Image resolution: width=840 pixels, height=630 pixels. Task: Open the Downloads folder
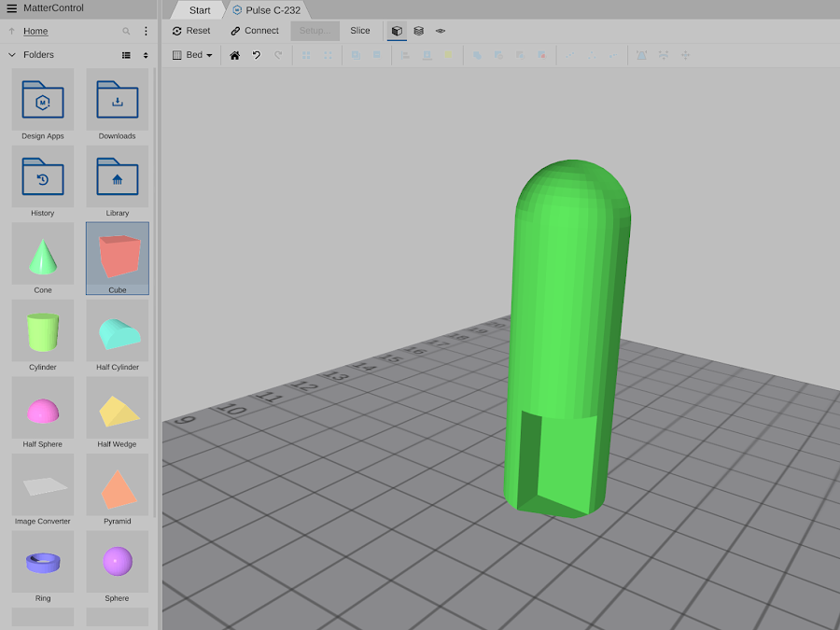click(x=118, y=105)
